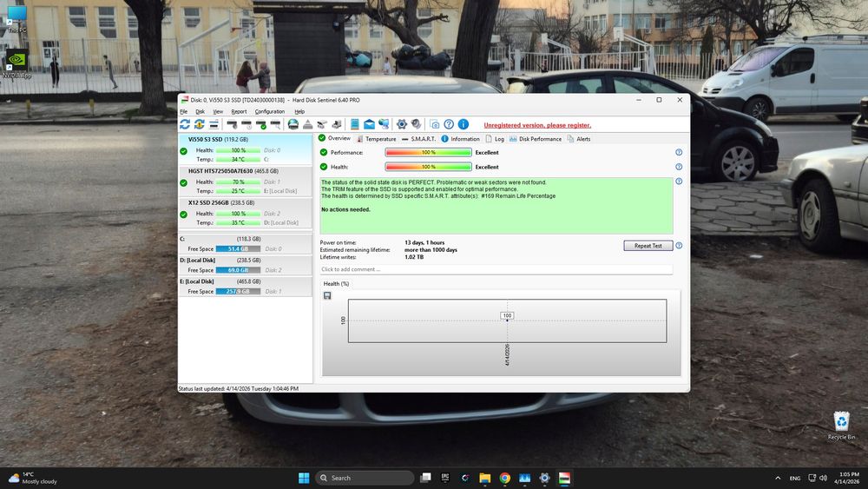This screenshot has width=868, height=489.
Task: Click the blue info about toolbar icon
Action: pos(464,124)
